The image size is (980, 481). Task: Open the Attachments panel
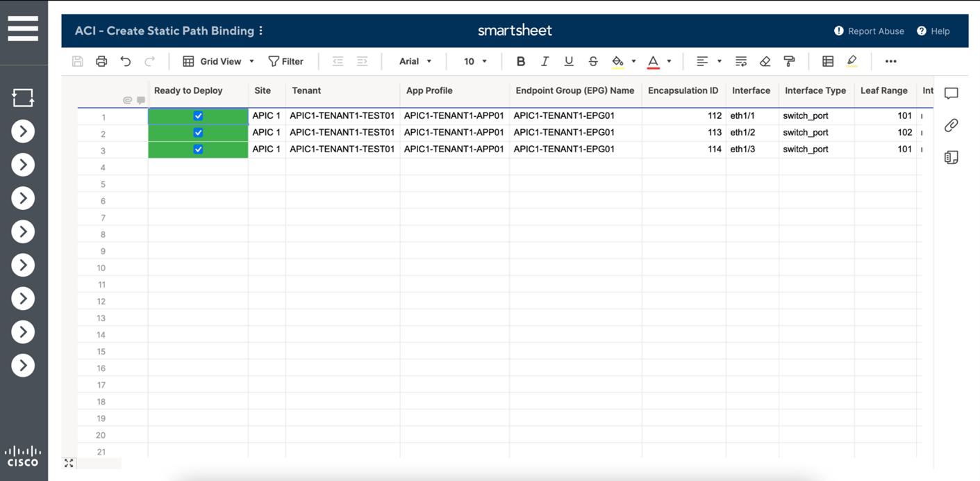coord(951,125)
